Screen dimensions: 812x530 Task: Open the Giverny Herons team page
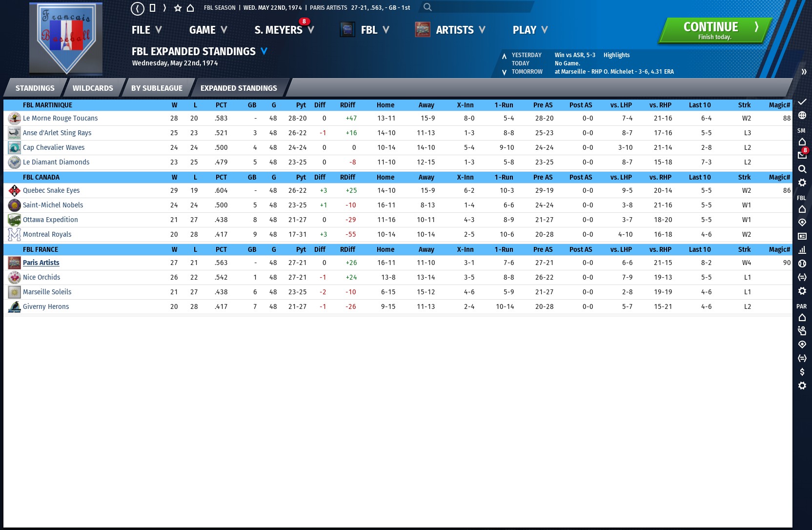point(46,306)
